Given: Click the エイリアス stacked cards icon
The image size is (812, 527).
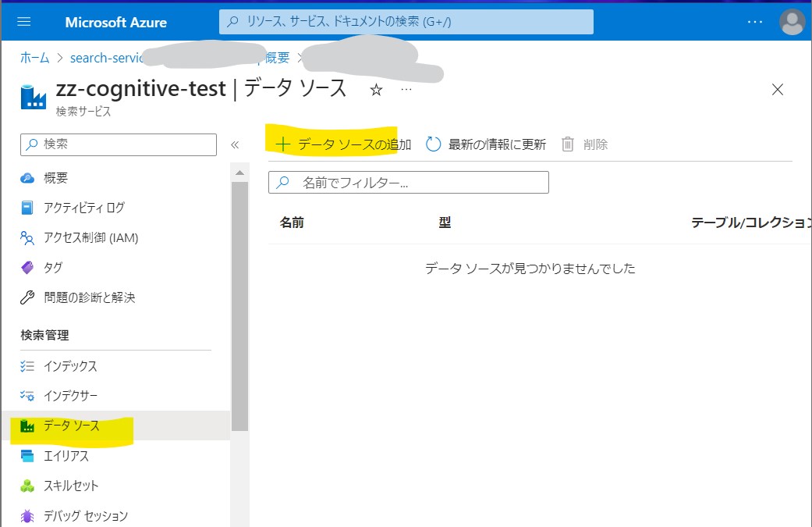Looking at the screenshot, I should point(27,456).
